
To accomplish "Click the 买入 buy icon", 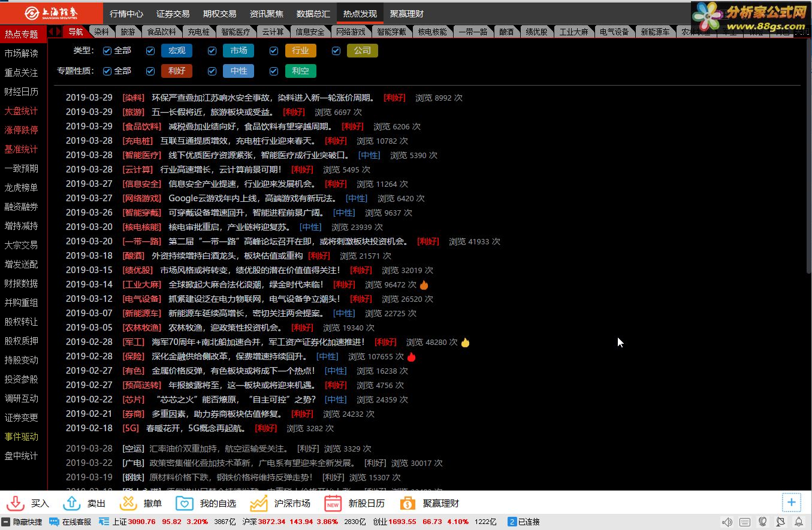I will [x=16, y=503].
